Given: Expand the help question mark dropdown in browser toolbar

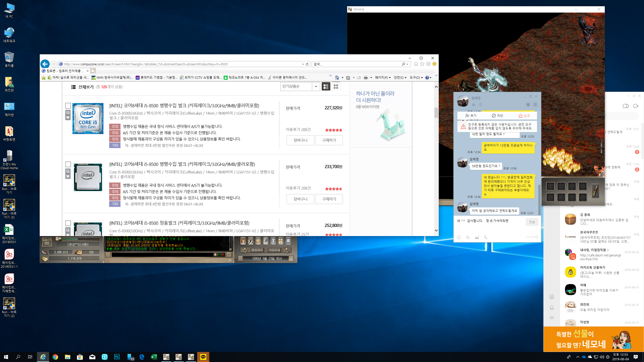Looking at the screenshot, I should (431, 78).
